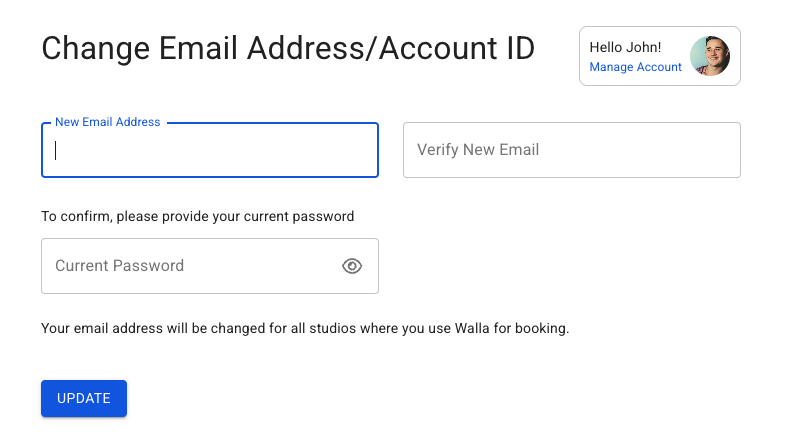Viewport: 792px width, 446px height.
Task: Open the Manage Account link
Action: (x=635, y=67)
